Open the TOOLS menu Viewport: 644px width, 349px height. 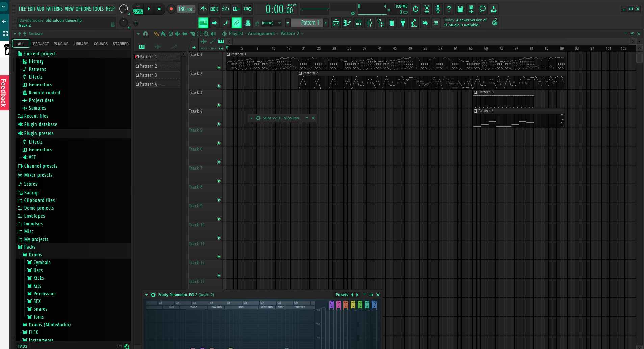pos(98,9)
